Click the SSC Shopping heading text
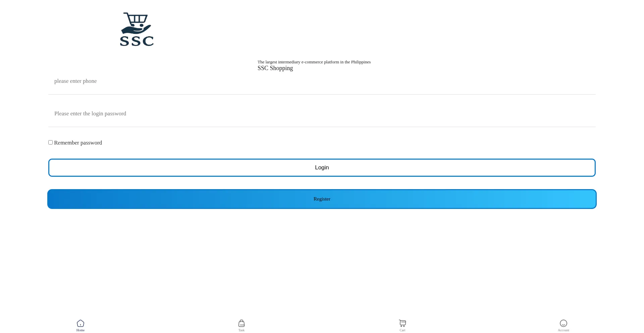 [275, 68]
